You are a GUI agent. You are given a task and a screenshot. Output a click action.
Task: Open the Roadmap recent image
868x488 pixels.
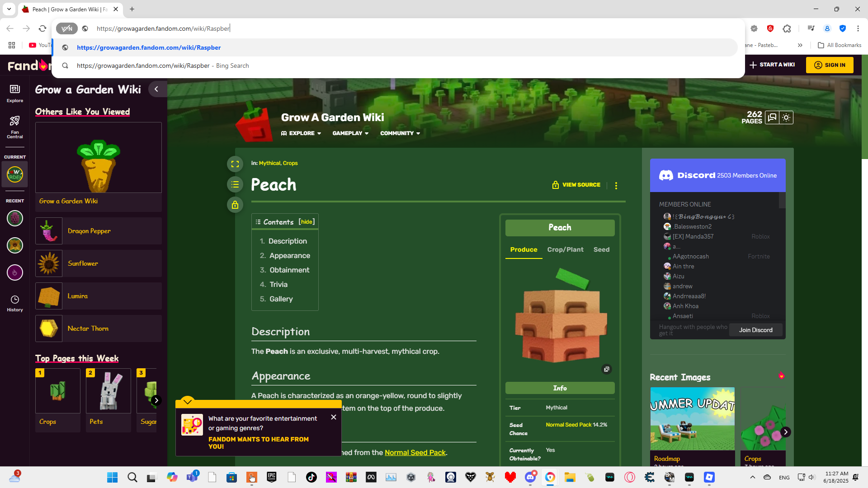point(693,419)
